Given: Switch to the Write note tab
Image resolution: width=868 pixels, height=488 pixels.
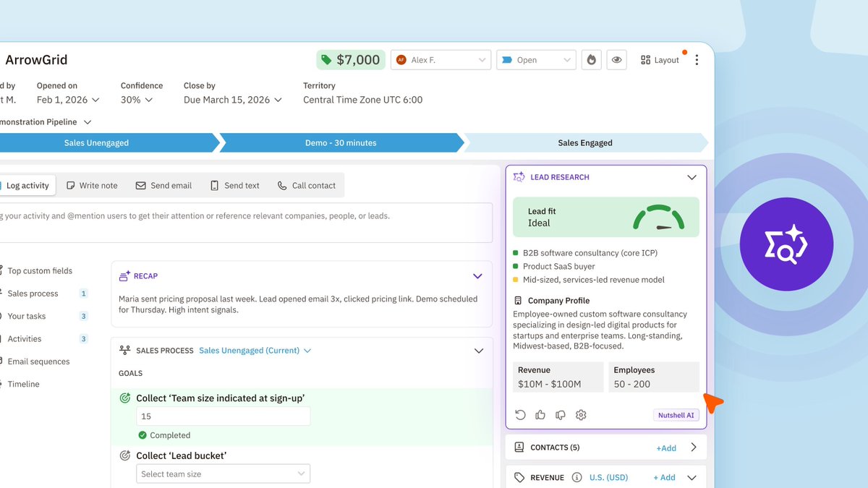Looking at the screenshot, I should pyautogui.click(x=92, y=186).
